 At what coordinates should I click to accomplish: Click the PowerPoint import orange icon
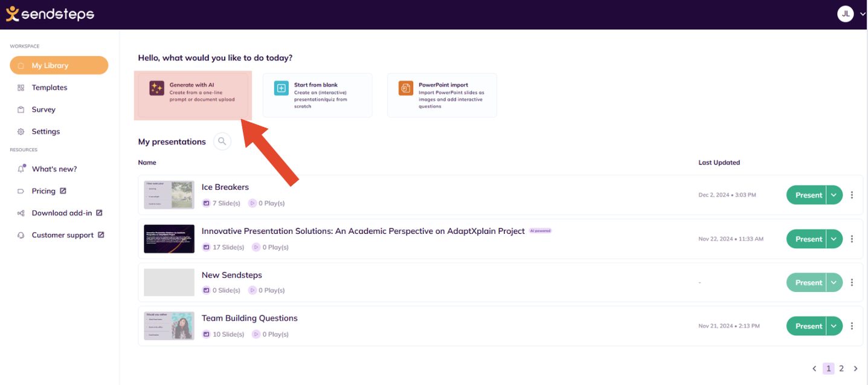[405, 88]
